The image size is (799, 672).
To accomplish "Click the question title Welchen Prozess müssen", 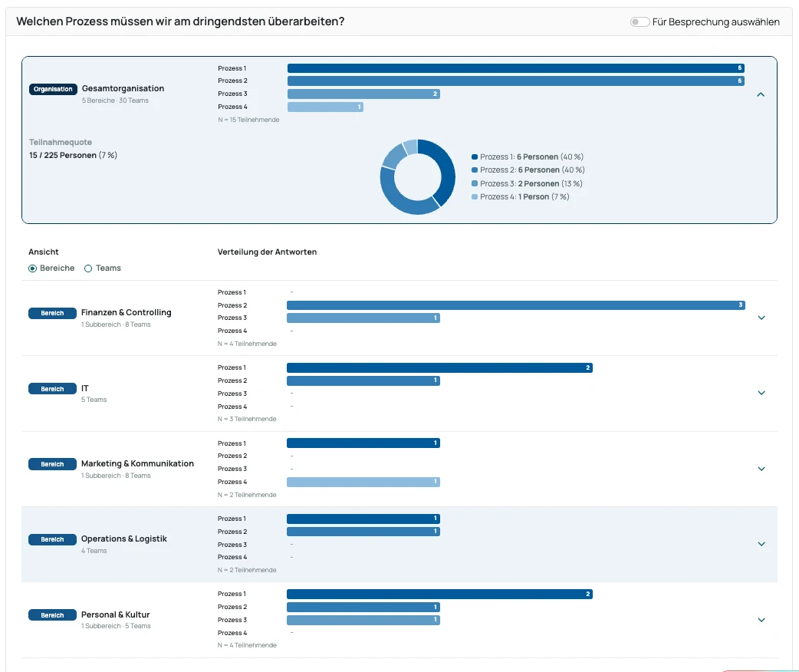I will [180, 22].
